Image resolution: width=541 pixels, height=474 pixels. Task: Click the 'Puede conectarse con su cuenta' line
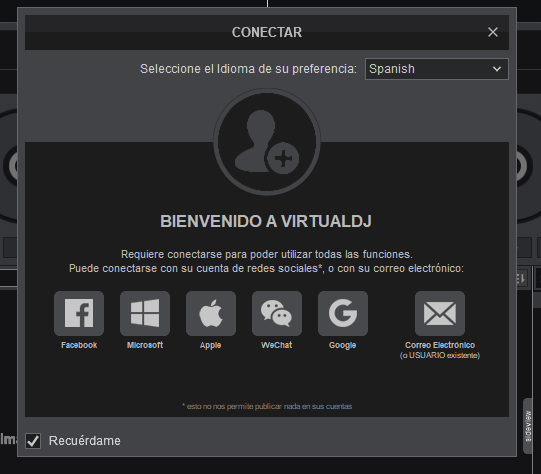(266, 268)
